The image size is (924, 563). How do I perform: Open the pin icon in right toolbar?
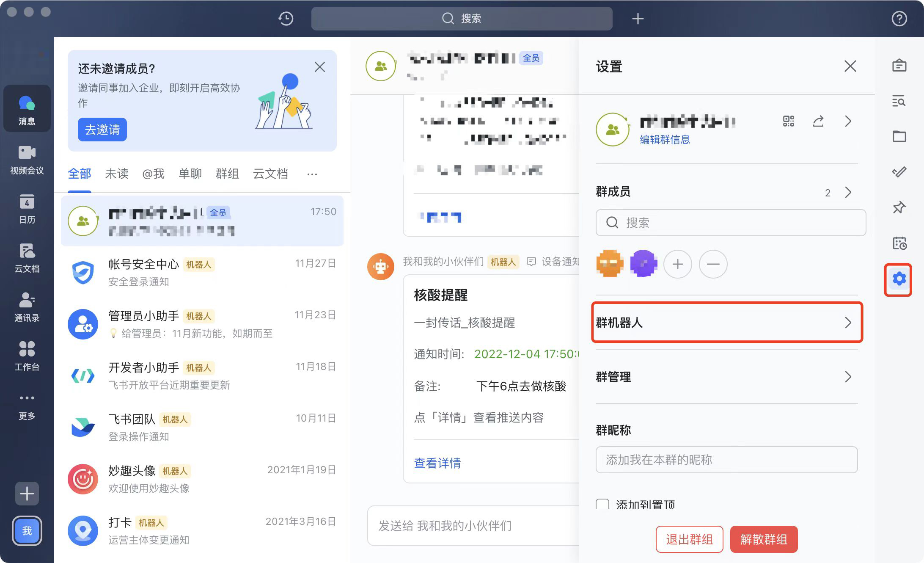pos(899,207)
